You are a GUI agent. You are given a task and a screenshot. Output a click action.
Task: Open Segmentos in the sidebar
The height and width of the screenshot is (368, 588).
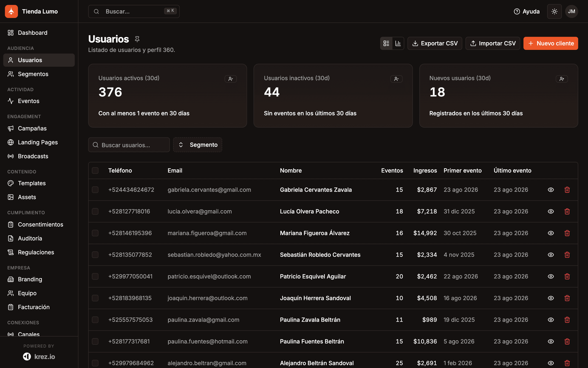[x=39, y=74]
